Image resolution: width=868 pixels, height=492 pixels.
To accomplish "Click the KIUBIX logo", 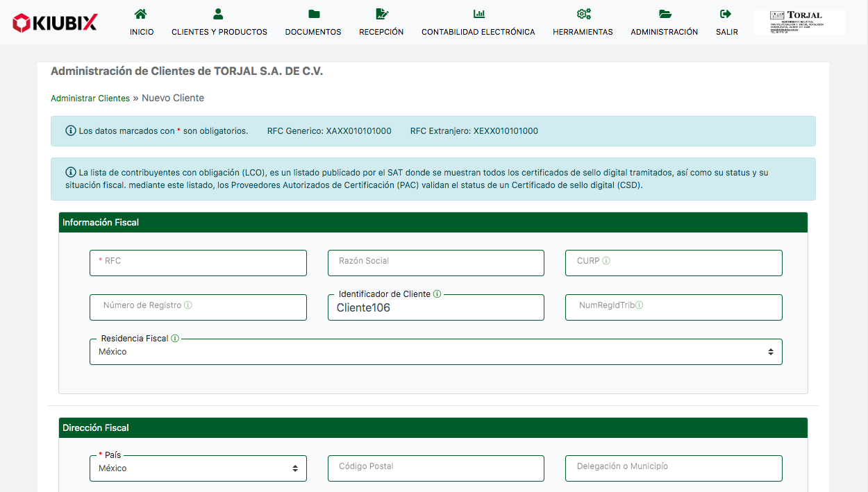I will pyautogui.click(x=55, y=23).
